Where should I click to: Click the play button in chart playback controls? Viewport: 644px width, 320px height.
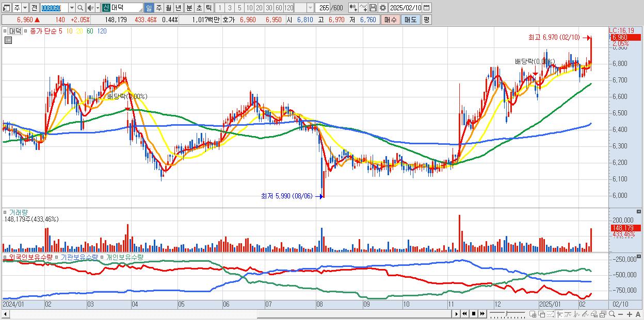457,314
